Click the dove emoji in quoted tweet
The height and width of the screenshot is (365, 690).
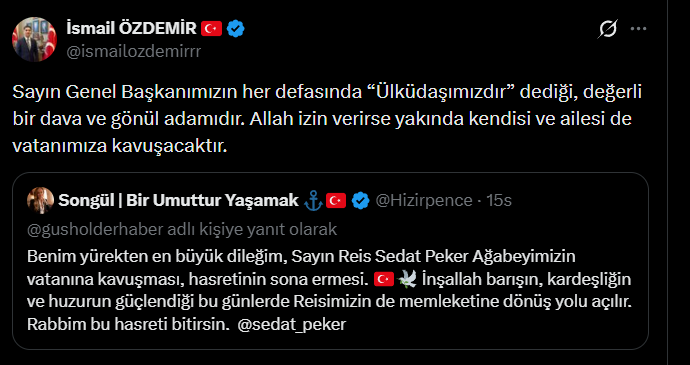[407, 279]
